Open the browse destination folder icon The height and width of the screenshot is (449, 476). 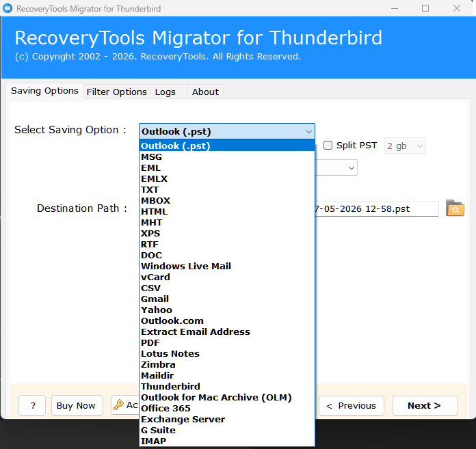(x=455, y=208)
